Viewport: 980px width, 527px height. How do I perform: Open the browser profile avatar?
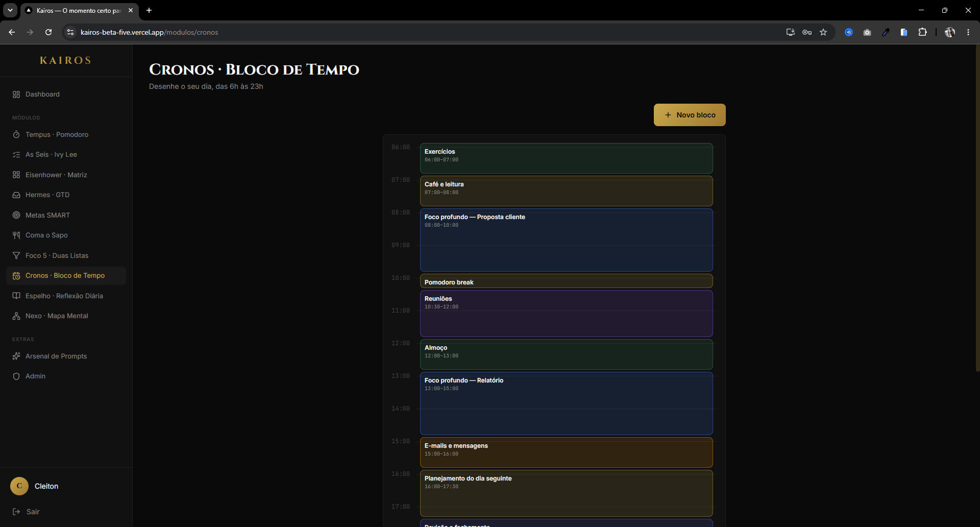coord(950,32)
